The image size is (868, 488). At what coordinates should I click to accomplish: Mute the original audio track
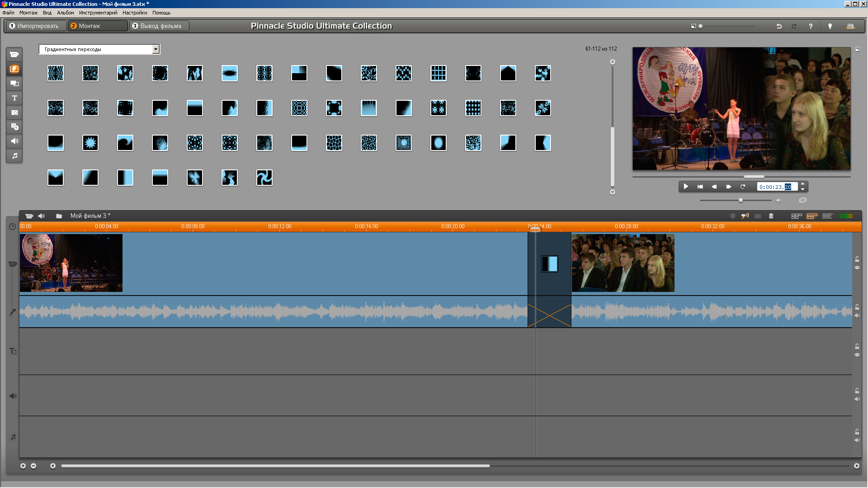857,316
